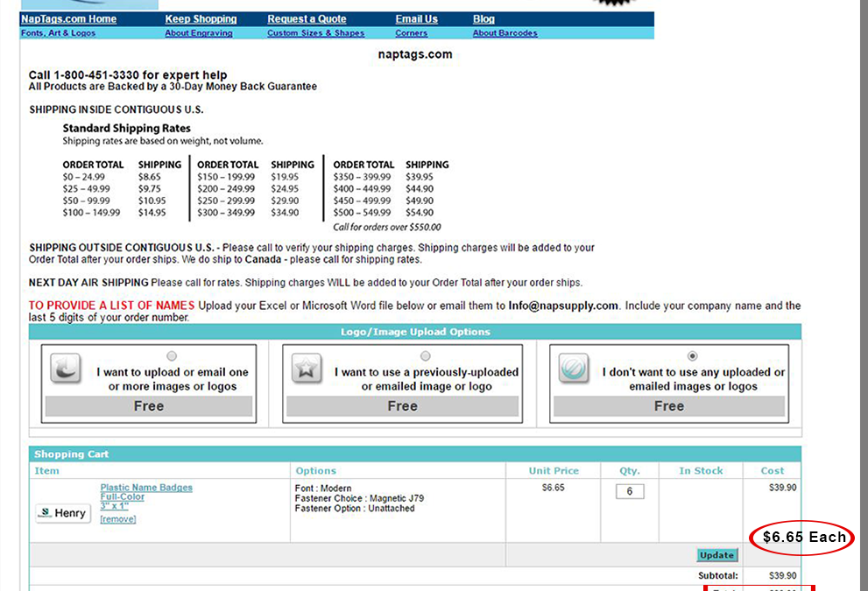Open Custom Sizes & Shapes link

[315, 33]
